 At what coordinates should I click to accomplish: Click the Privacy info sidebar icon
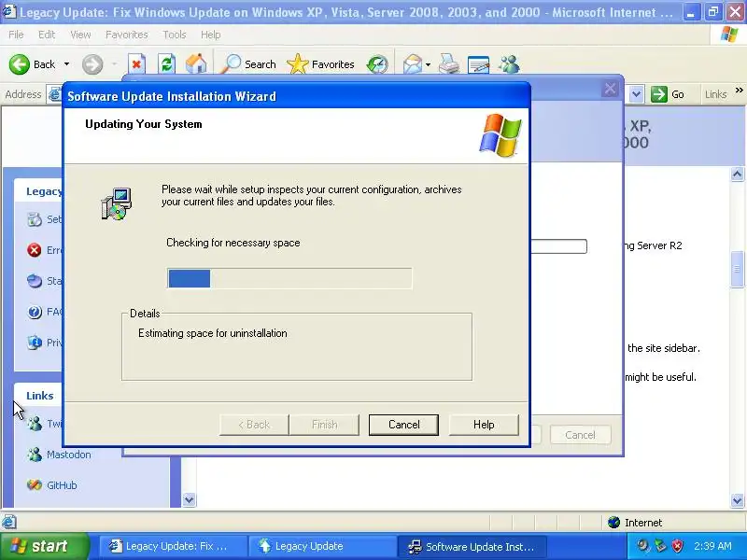coord(35,343)
